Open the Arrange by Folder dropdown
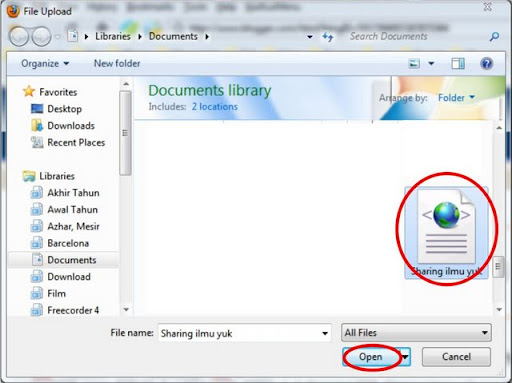The image size is (512, 383). (x=456, y=98)
